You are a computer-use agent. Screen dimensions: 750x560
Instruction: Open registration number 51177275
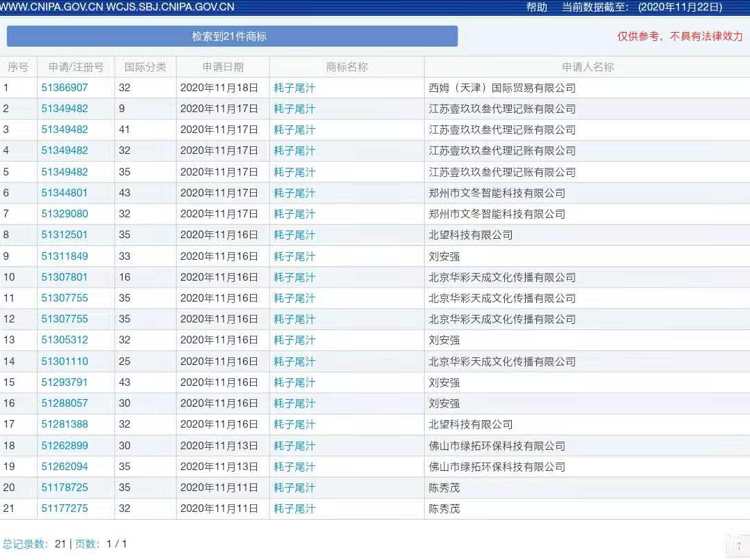pyautogui.click(x=65, y=508)
